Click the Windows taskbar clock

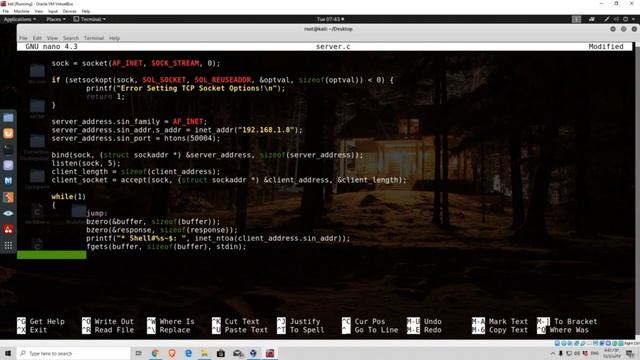(x=612, y=353)
